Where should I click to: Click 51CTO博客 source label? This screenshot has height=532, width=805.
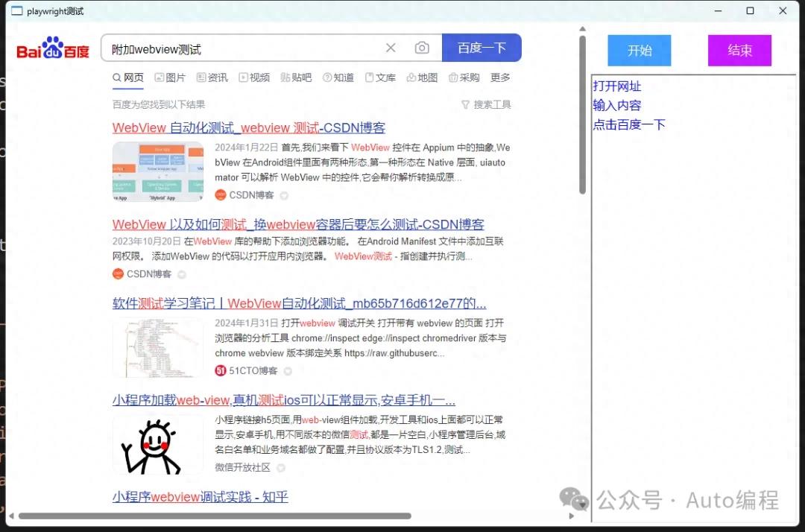pos(253,370)
